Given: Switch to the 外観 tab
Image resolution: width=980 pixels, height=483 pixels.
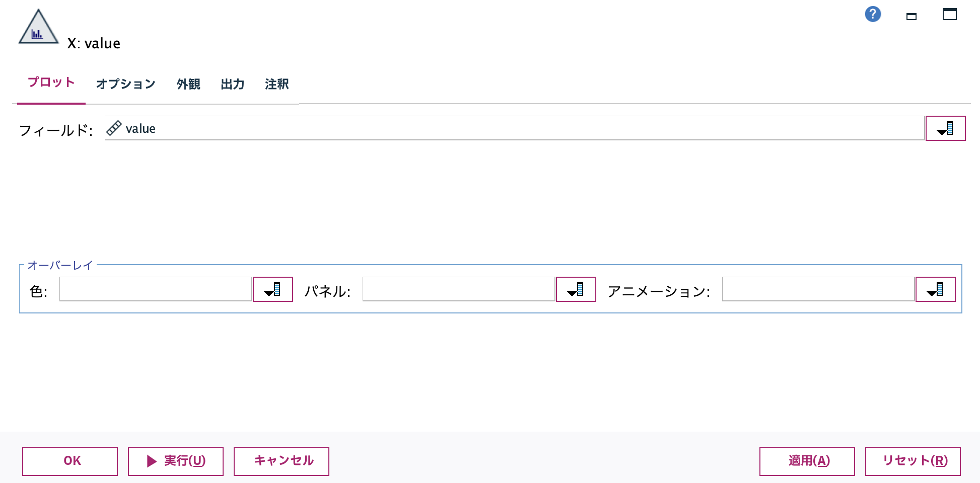Looking at the screenshot, I should point(187,84).
